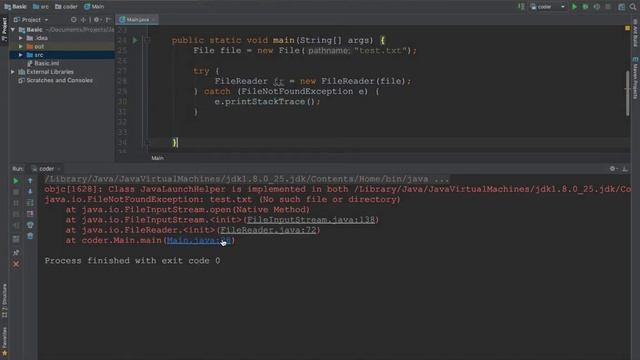Image resolution: width=640 pixels, height=360 pixels.
Task: Rerun 'coder' in the Run panel
Action: (x=16, y=181)
